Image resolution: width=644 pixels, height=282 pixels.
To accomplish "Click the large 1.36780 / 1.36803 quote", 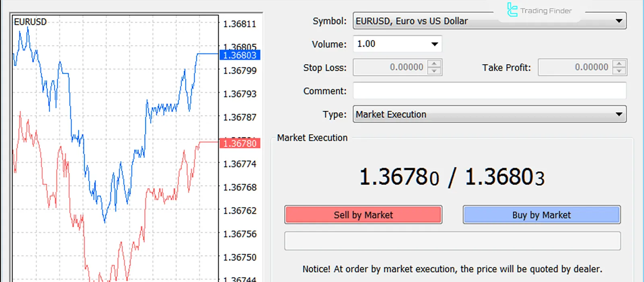I will 452,177.
